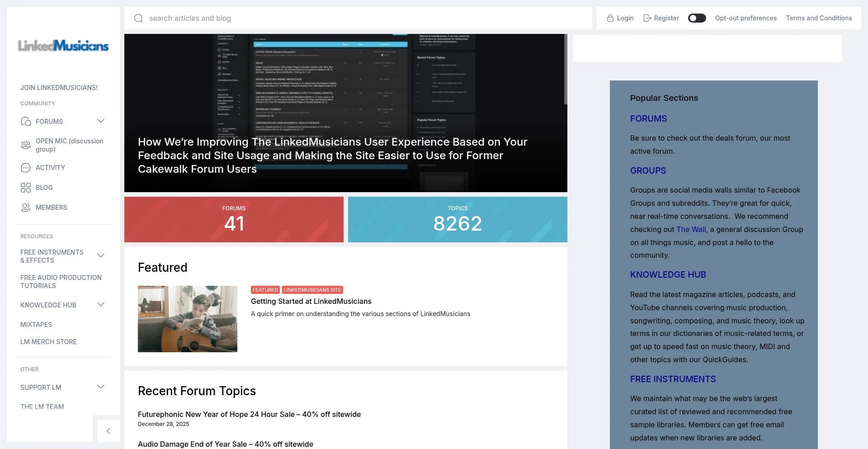Open the LM Merch Store menu item

pos(48,342)
